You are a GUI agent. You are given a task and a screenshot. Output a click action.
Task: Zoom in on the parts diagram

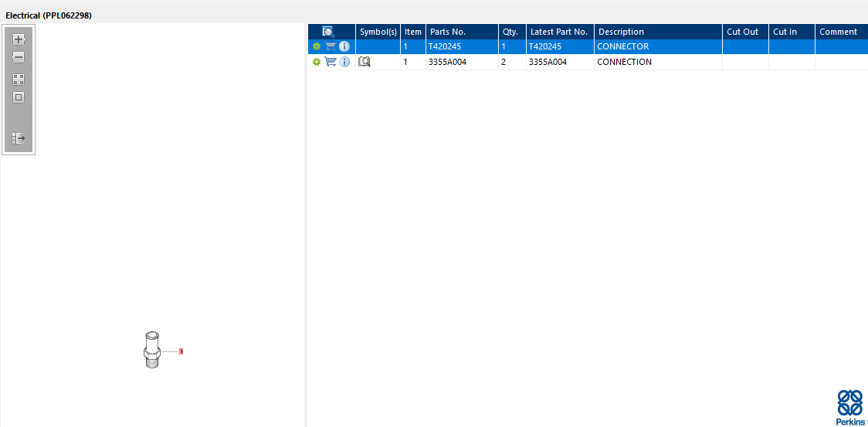coord(19,39)
